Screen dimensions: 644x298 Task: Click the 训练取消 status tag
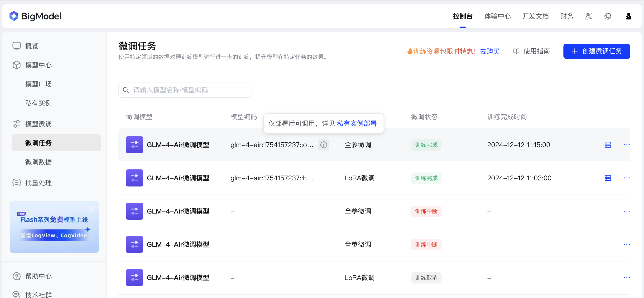(426, 278)
